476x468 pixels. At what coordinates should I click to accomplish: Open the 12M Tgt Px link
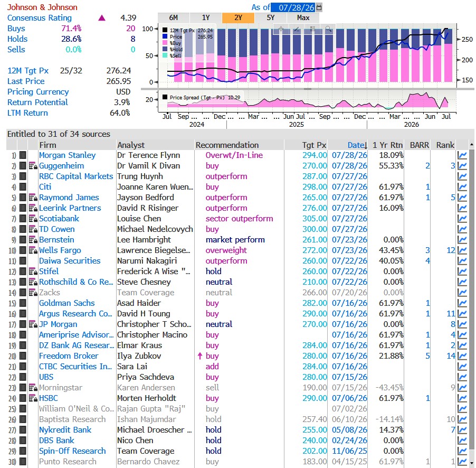pos(28,71)
